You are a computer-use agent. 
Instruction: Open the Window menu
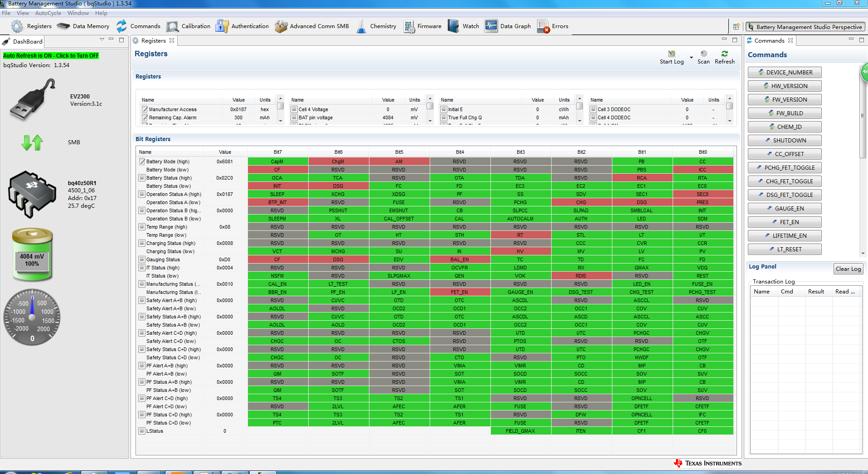[78, 13]
